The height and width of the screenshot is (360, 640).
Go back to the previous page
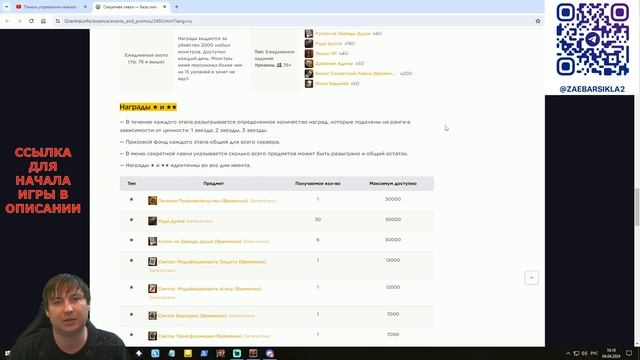pos(7,21)
